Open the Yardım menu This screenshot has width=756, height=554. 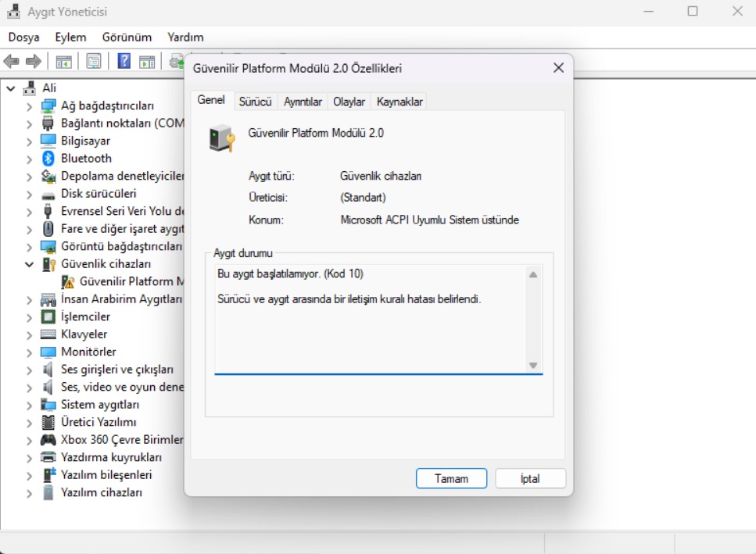(185, 37)
